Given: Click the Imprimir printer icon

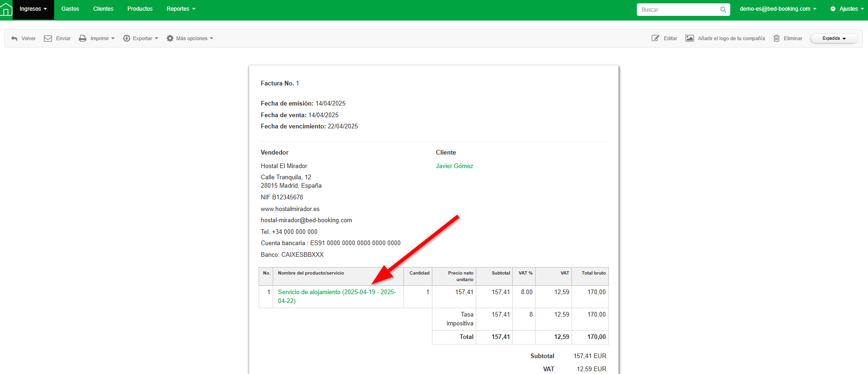Looking at the screenshot, I should (83, 39).
